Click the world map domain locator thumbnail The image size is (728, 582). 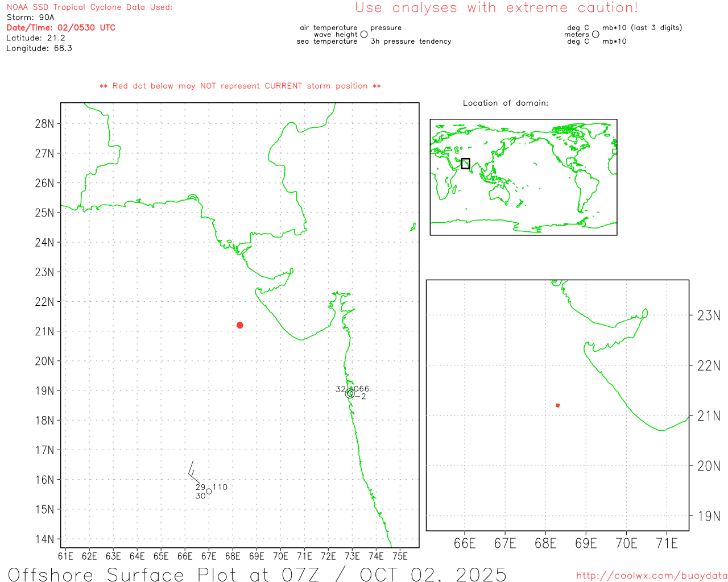click(523, 177)
